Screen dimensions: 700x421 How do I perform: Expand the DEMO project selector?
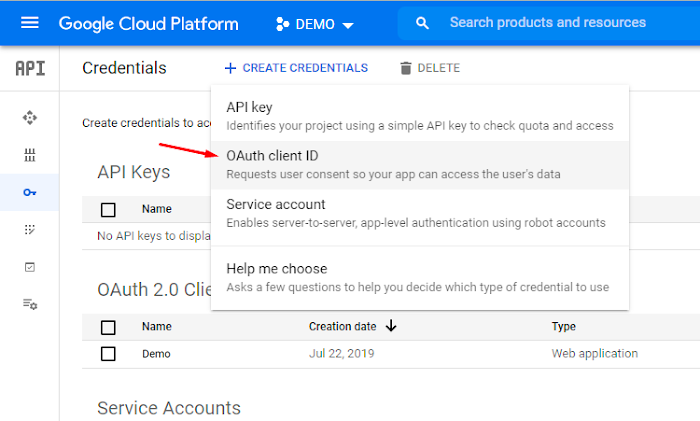[314, 24]
